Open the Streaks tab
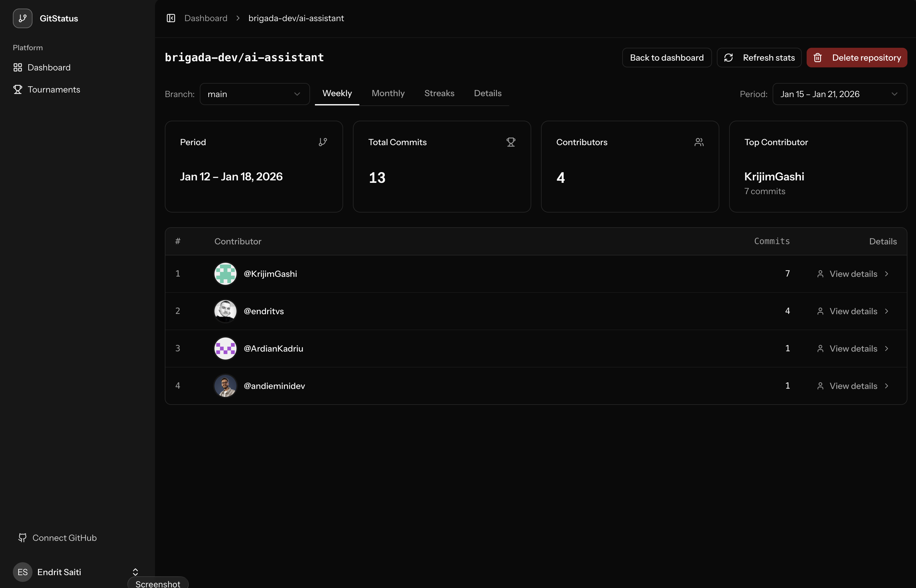 pyautogui.click(x=439, y=93)
